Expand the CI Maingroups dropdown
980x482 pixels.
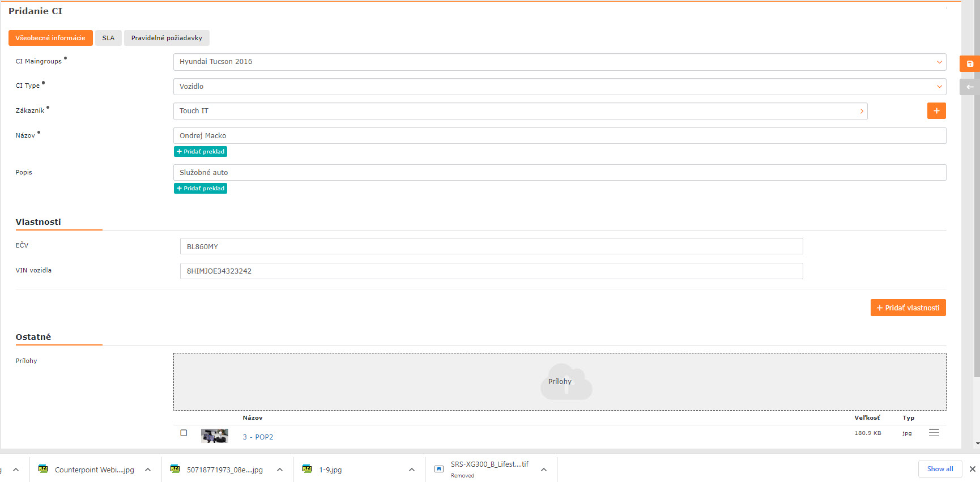tap(939, 62)
